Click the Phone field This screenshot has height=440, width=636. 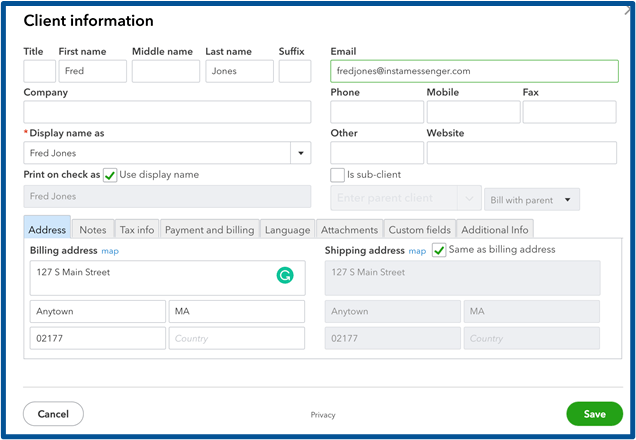[x=377, y=112]
